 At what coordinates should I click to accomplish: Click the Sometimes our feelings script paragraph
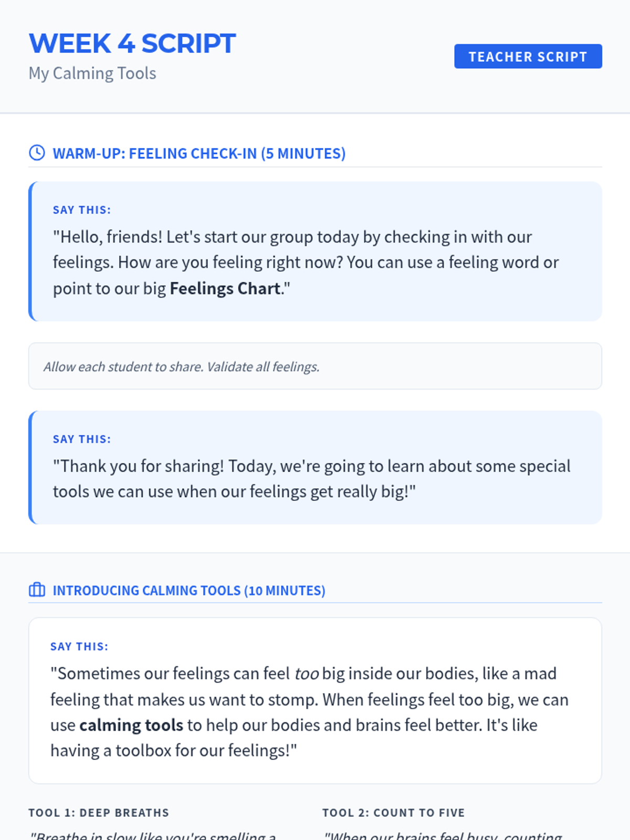point(309,712)
